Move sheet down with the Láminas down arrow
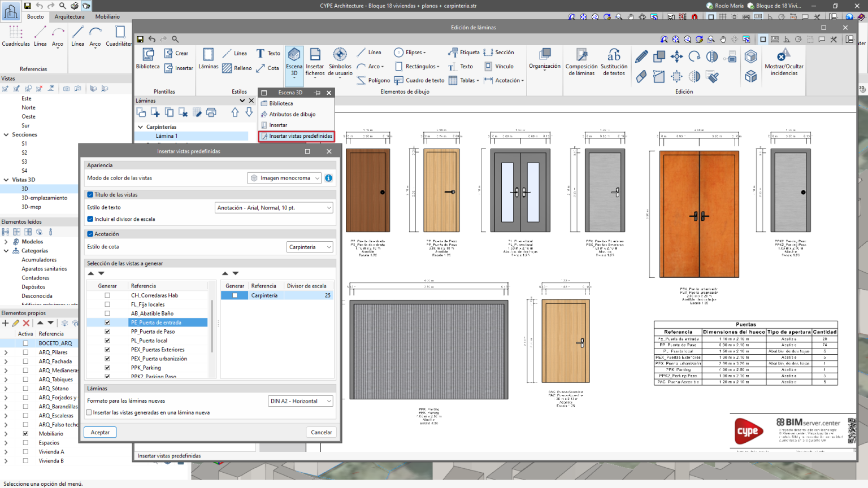The height and width of the screenshot is (488, 868). (249, 112)
